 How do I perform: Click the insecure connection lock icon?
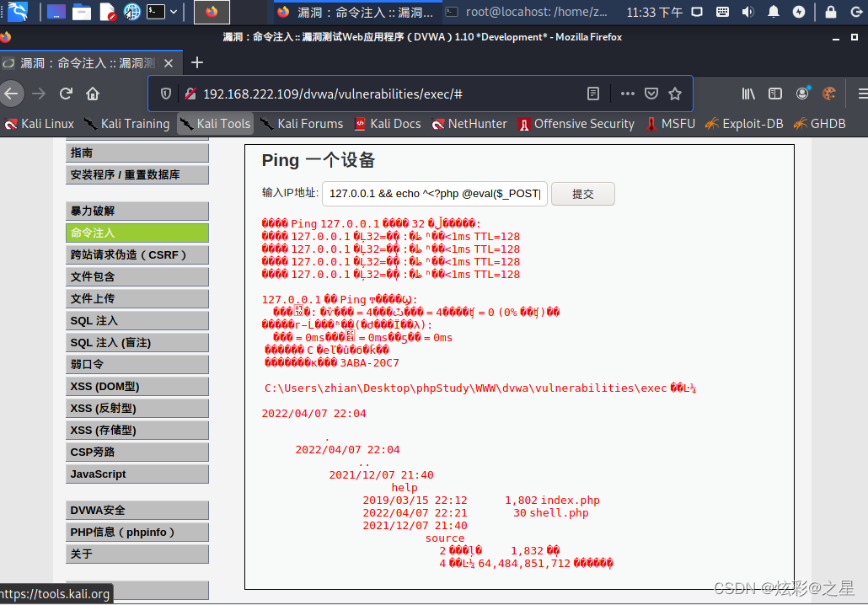(x=190, y=94)
